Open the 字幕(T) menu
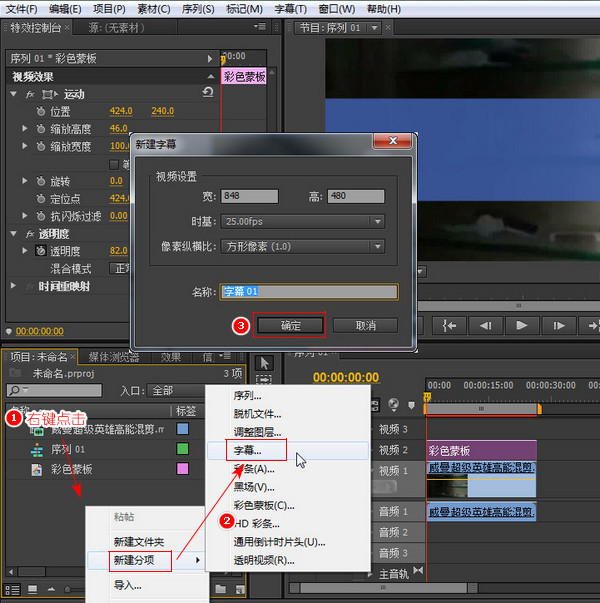This screenshot has height=603, width=600. tap(290, 8)
